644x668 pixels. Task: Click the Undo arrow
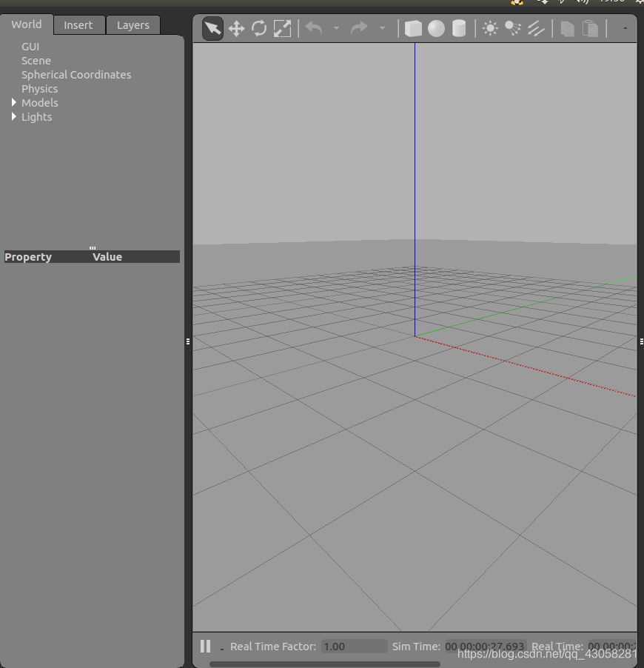click(x=314, y=29)
